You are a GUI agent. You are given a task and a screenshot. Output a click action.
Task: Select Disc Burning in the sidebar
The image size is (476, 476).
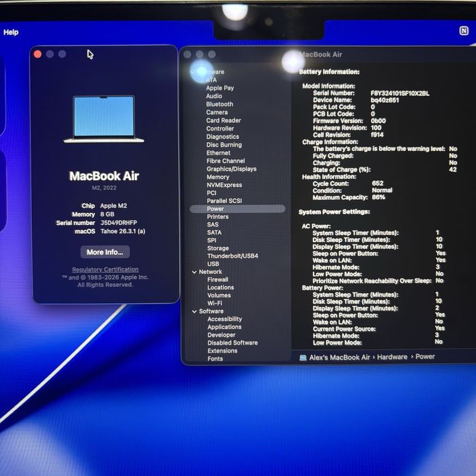tap(224, 145)
